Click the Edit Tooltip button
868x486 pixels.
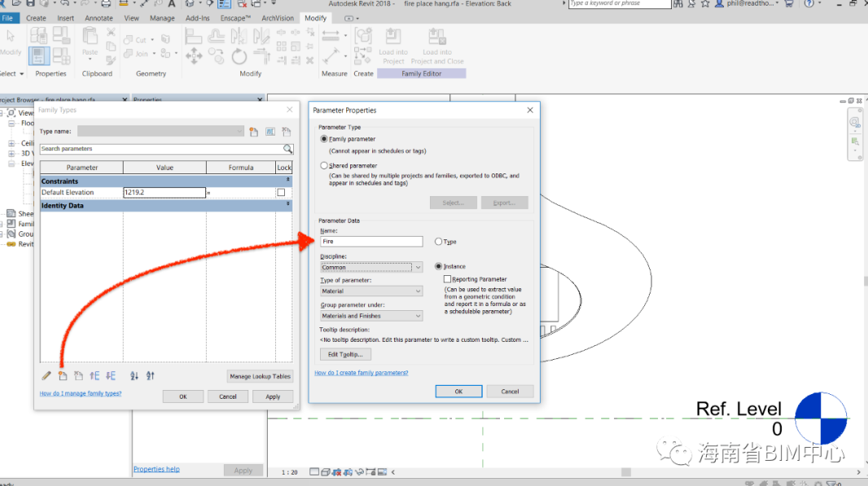[345, 354]
